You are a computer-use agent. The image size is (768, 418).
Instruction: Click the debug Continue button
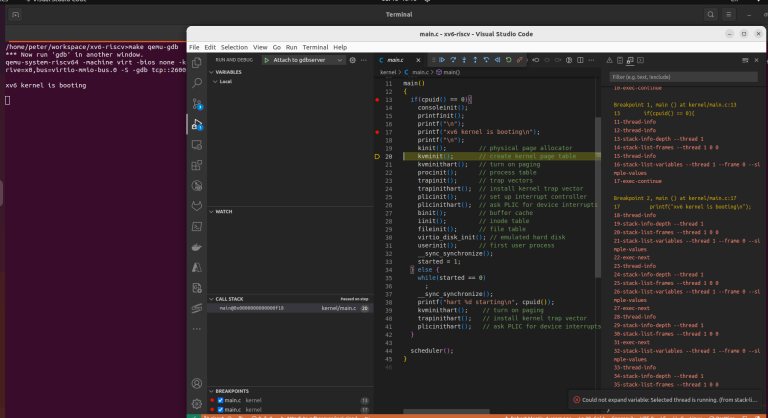[x=442, y=60]
